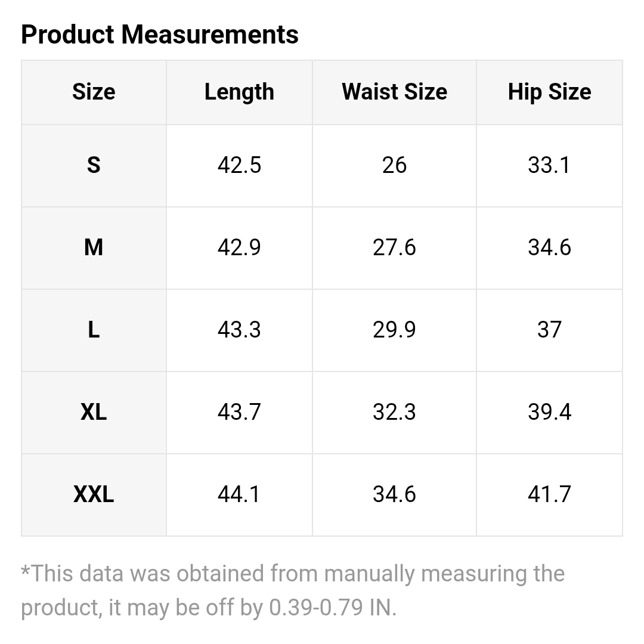Select the hip size 37 cell
644x644 pixels.
[x=549, y=330]
